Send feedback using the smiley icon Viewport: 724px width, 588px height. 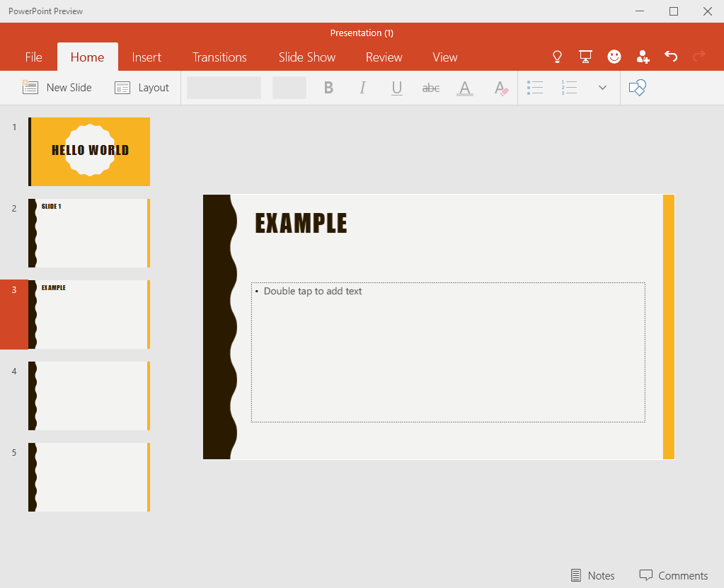coord(614,57)
